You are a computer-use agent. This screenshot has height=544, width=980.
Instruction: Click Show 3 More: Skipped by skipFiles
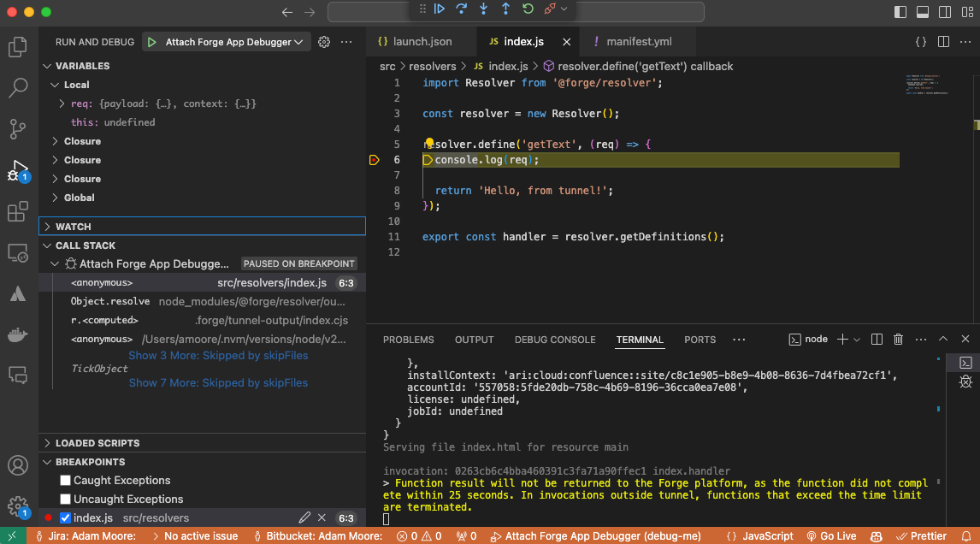point(218,355)
